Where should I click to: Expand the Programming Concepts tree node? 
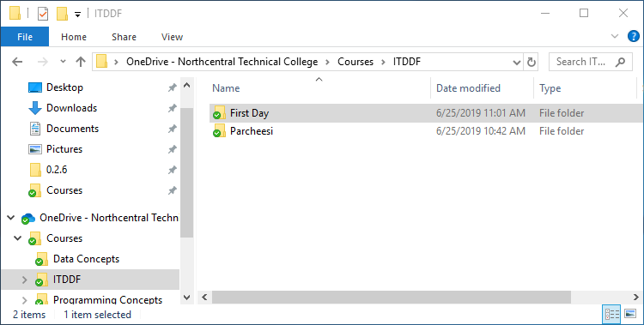(25, 300)
